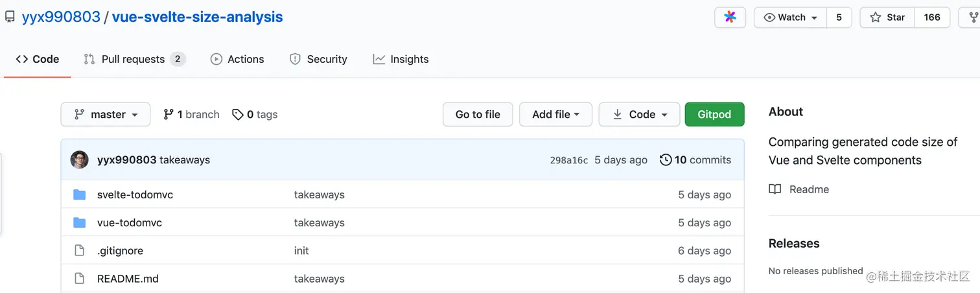Click the branch icon beside 1 branch
The height and width of the screenshot is (293, 980).
click(x=169, y=114)
